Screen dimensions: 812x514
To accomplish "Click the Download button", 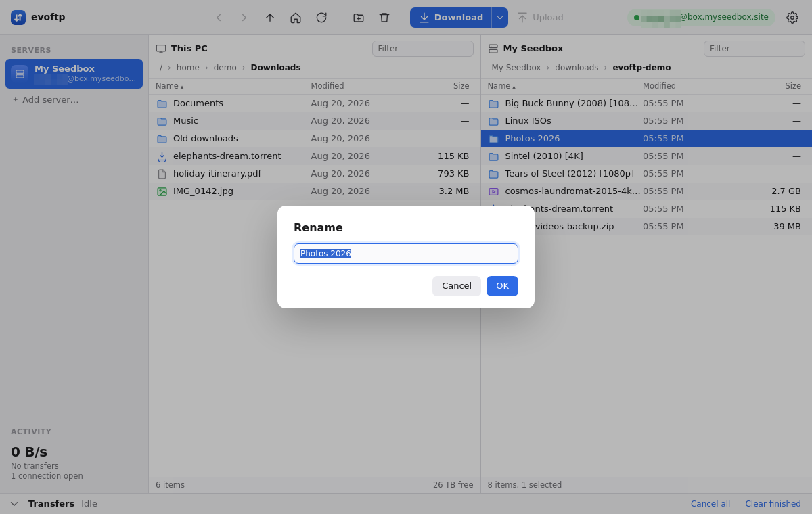I will tap(451, 18).
